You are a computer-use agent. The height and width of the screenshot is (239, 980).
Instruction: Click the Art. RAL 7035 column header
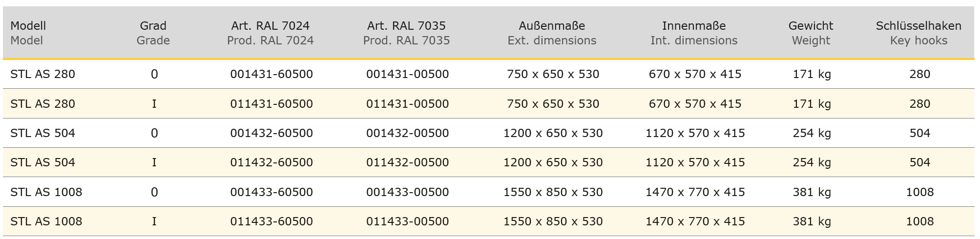[x=407, y=33]
